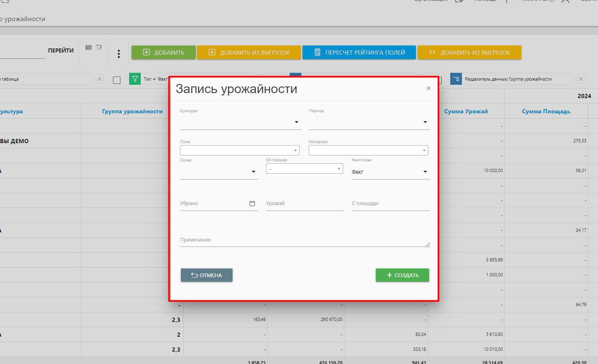Viewport: 598px width, 364px height.
Task: Close the Запись урожайности dialog
Action: (x=428, y=88)
